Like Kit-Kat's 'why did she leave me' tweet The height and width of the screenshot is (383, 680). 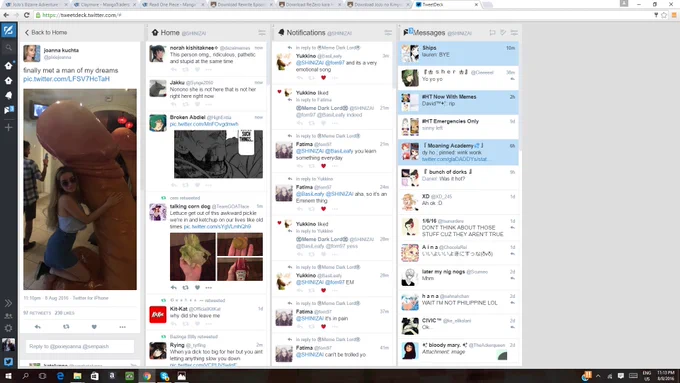[197, 324]
